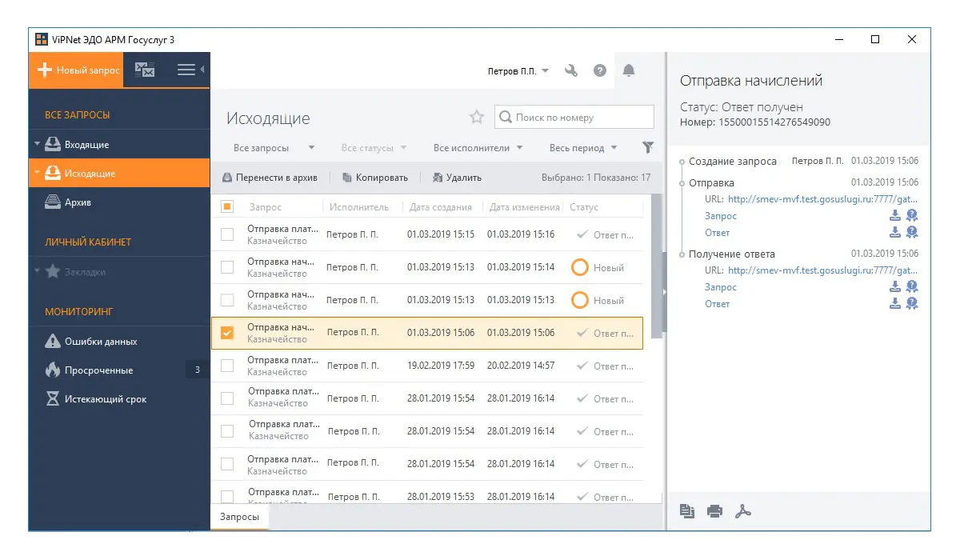
Task: Open Архив in the sidebar
Action: coord(119,202)
